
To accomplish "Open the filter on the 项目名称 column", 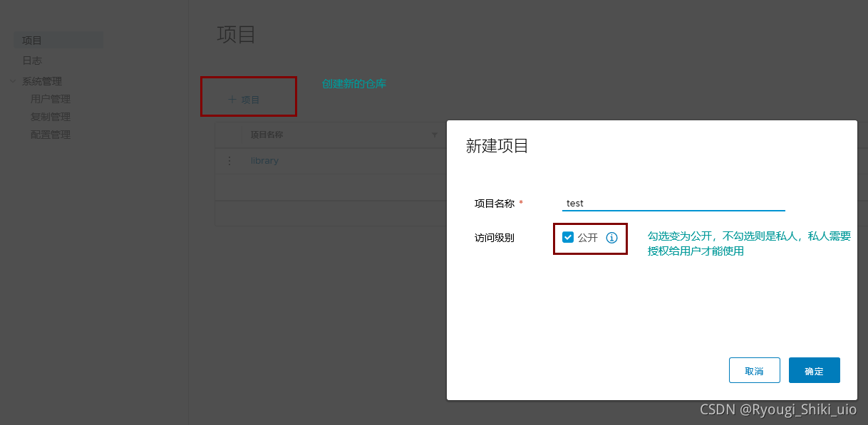I will point(435,134).
